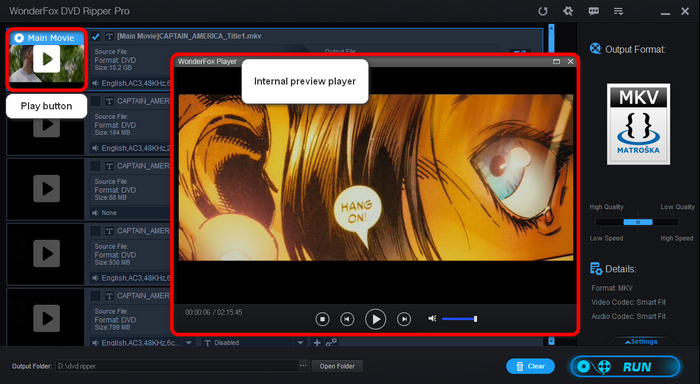Click the title list scrollbar up arrow
Viewport: 700px width, 384px height.
coord(551,29)
